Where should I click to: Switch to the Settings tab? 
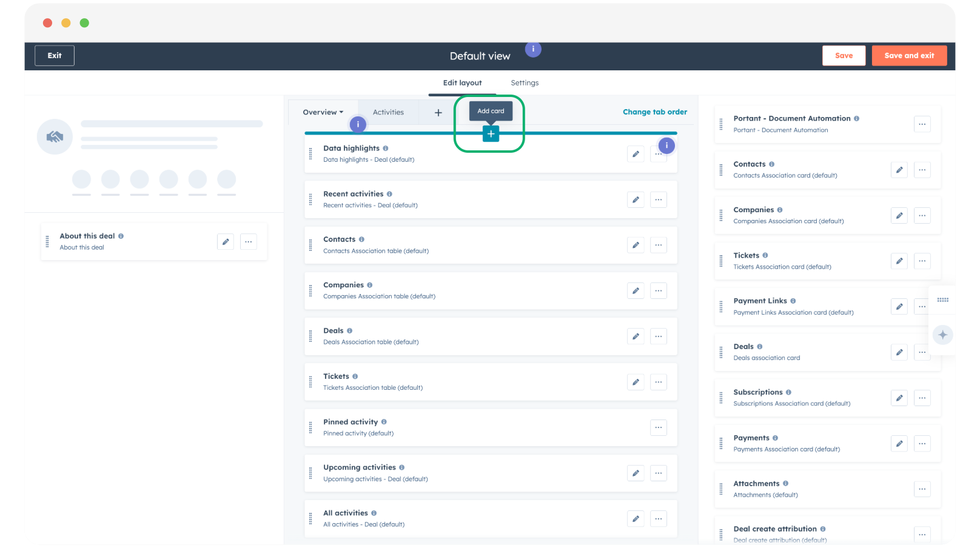[525, 83]
